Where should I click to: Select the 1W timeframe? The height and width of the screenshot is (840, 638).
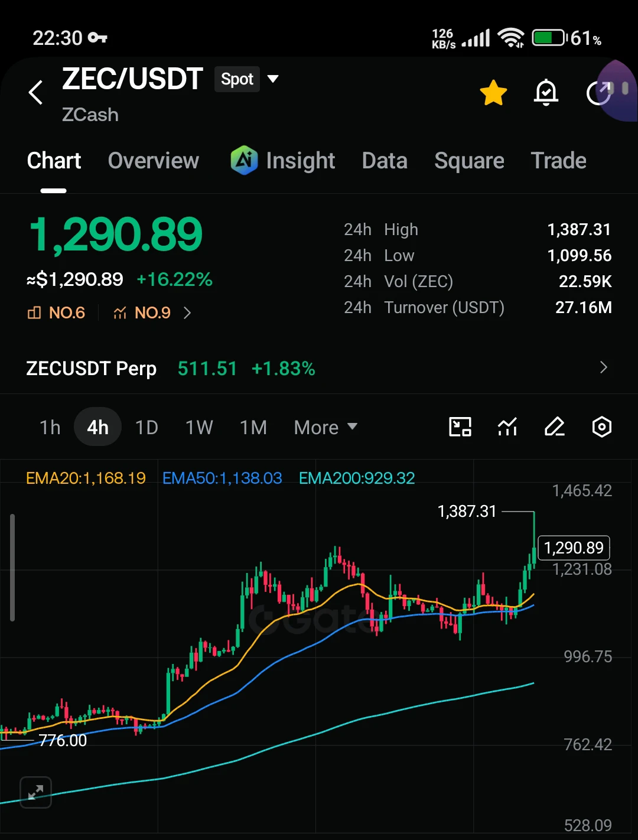point(199,427)
